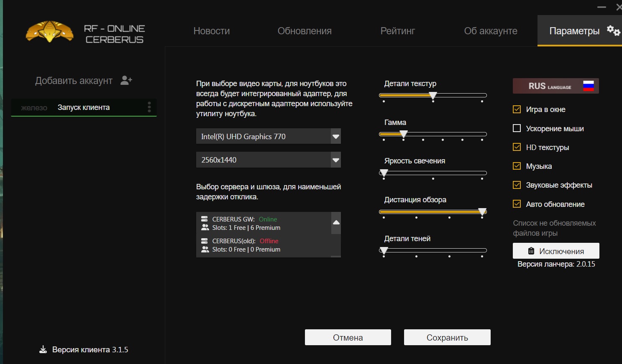Click the Russian flag language icon

pos(589,86)
